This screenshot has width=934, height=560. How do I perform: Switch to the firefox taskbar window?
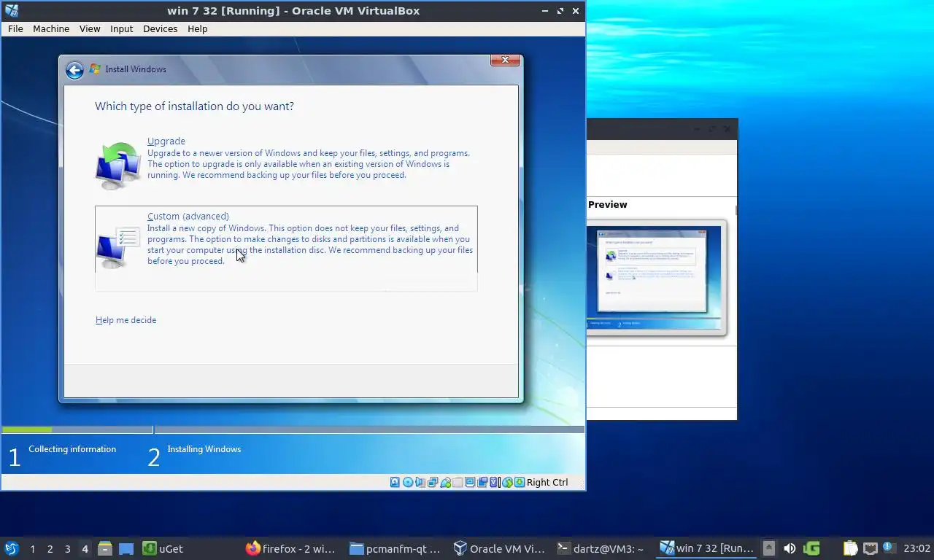290,548
